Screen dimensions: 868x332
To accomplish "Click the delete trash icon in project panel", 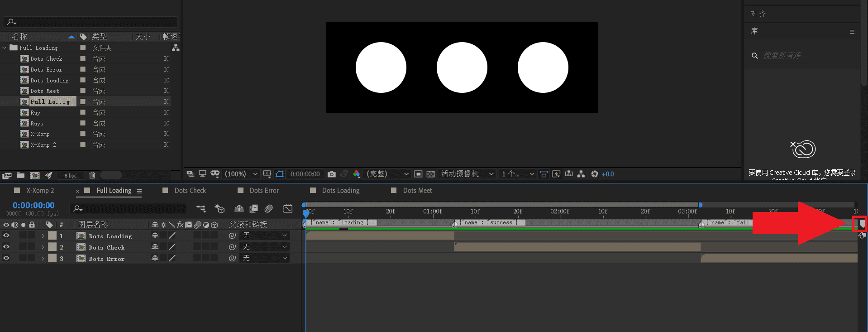I will click(x=92, y=175).
